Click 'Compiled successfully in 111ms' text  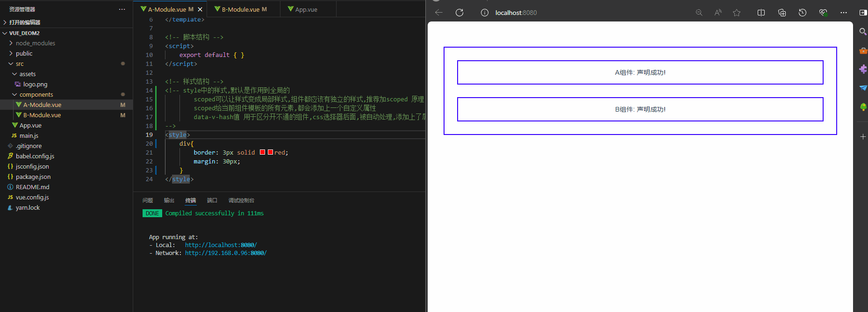tap(215, 213)
